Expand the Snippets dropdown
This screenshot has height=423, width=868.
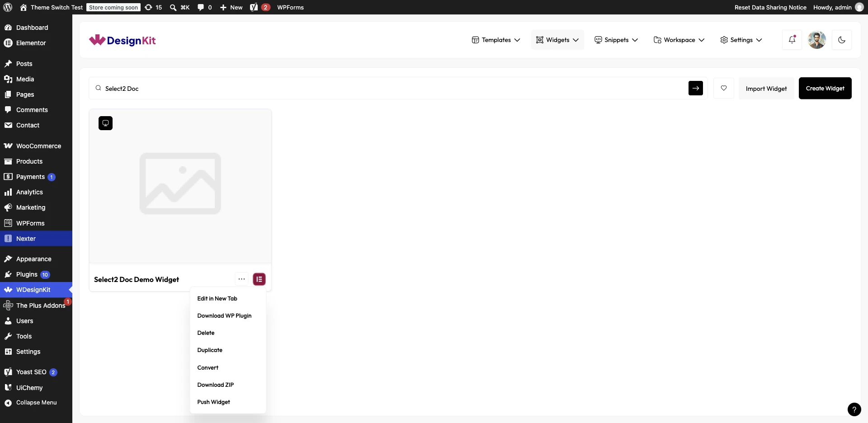click(616, 40)
